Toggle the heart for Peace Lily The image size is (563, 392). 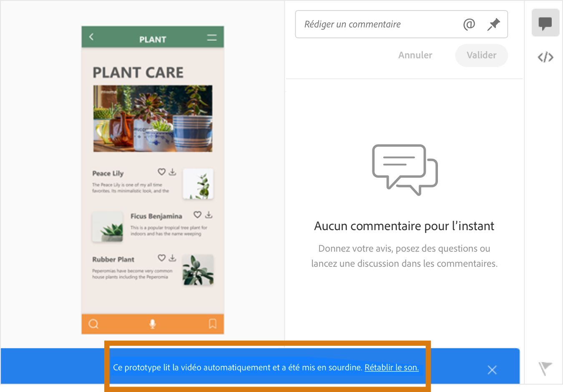coord(161,171)
